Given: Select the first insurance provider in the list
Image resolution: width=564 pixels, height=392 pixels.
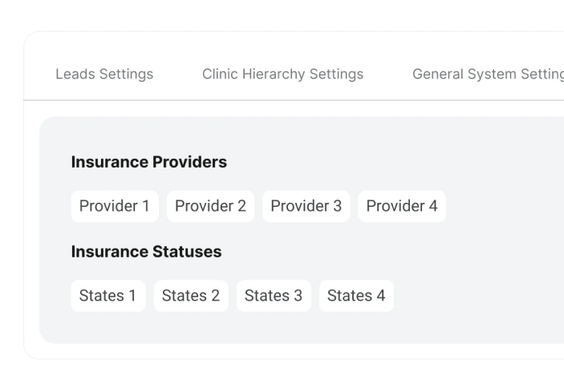Looking at the screenshot, I should [115, 206].
